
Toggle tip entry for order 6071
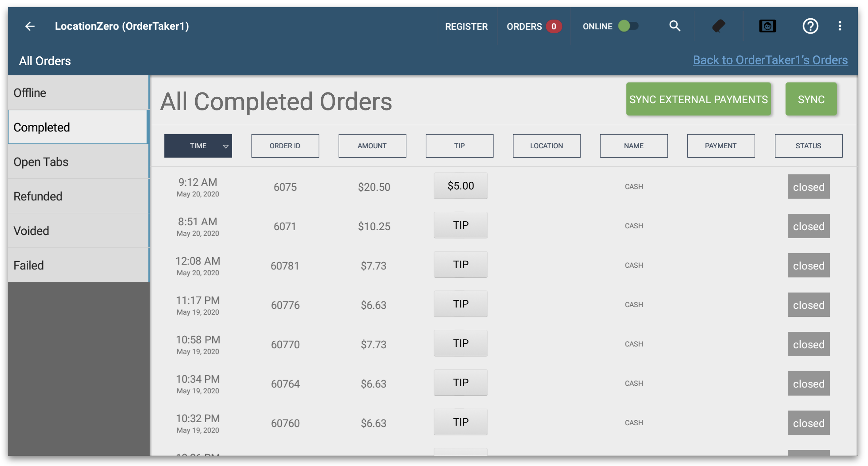click(x=459, y=226)
